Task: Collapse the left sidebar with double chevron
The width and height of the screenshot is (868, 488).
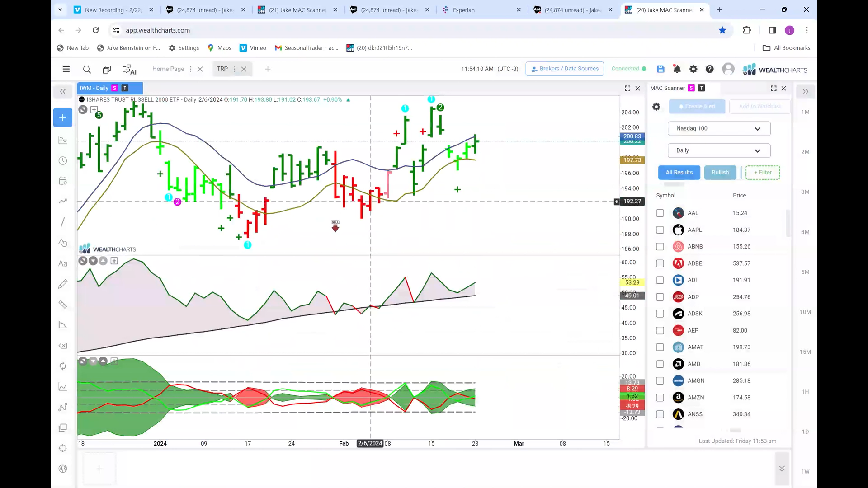Action: (63, 92)
